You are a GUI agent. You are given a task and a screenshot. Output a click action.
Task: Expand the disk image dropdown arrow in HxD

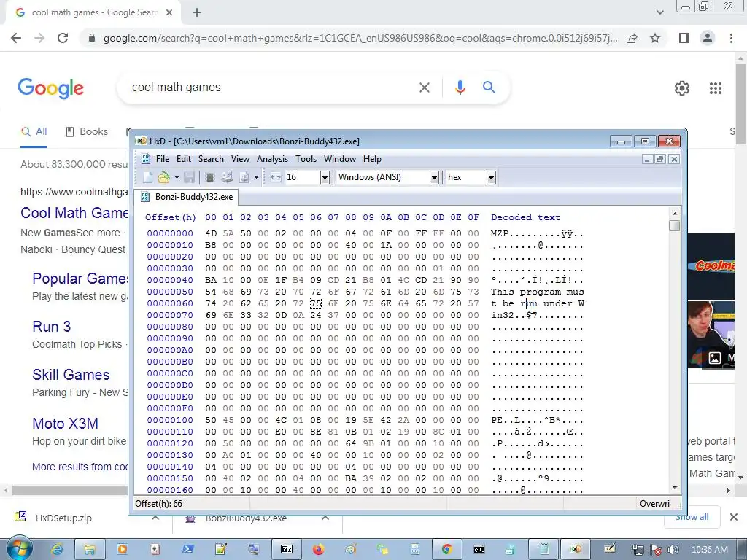tap(256, 177)
